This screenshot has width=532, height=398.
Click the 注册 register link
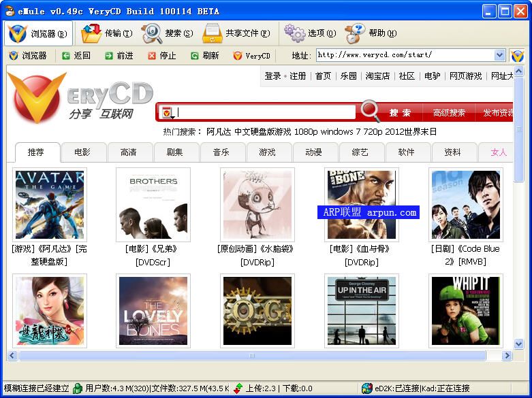coord(298,76)
